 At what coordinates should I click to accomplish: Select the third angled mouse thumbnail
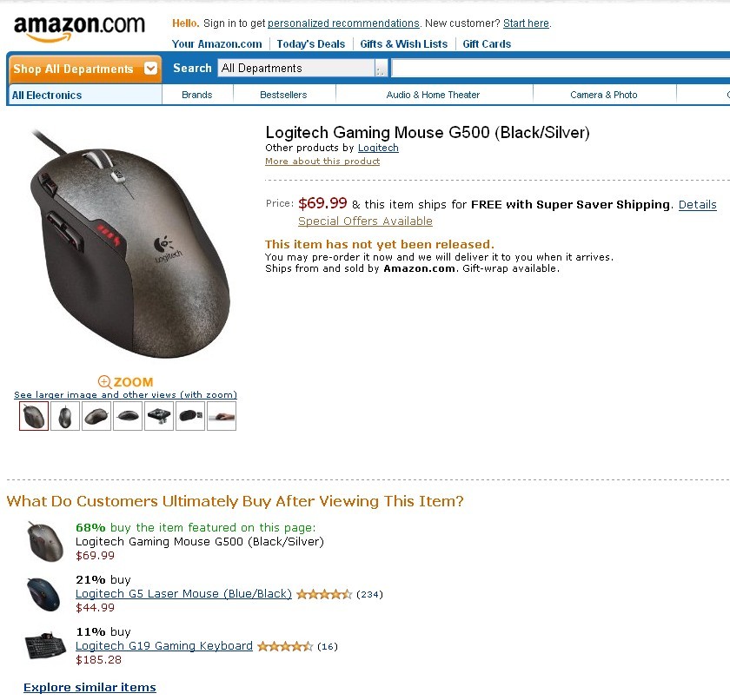96,416
